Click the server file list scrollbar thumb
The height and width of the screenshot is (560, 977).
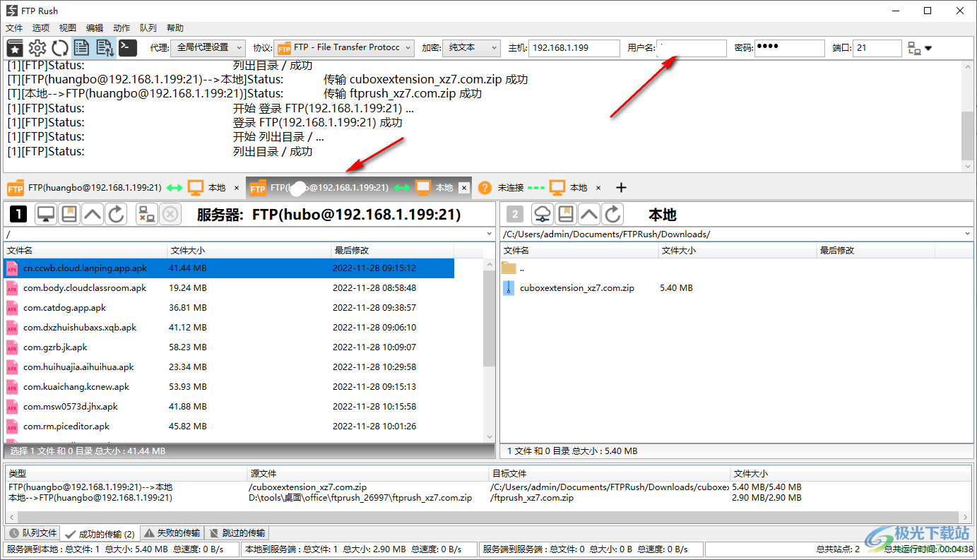click(x=489, y=318)
